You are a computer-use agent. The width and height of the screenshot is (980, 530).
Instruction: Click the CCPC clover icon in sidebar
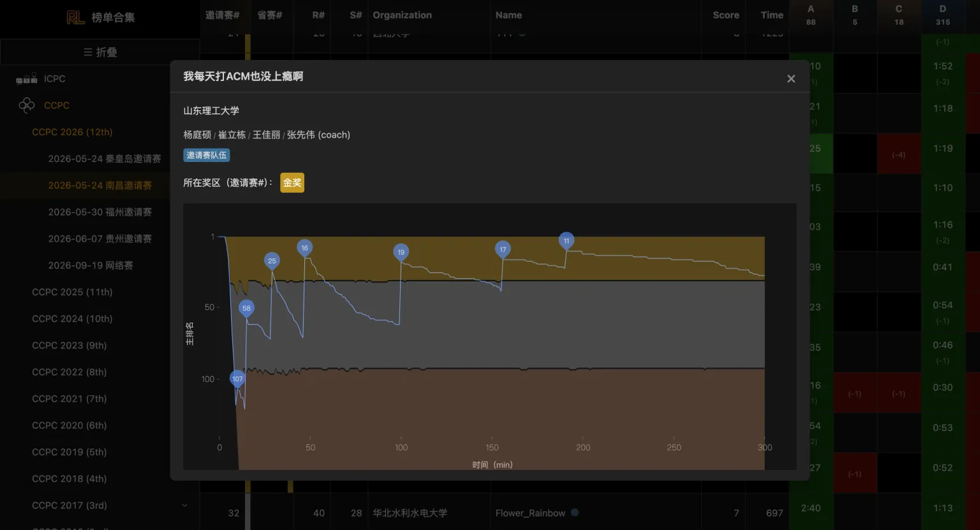27,105
